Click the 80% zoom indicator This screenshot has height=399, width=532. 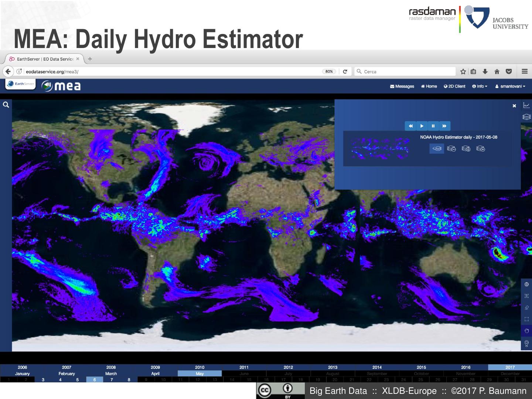[329, 72]
